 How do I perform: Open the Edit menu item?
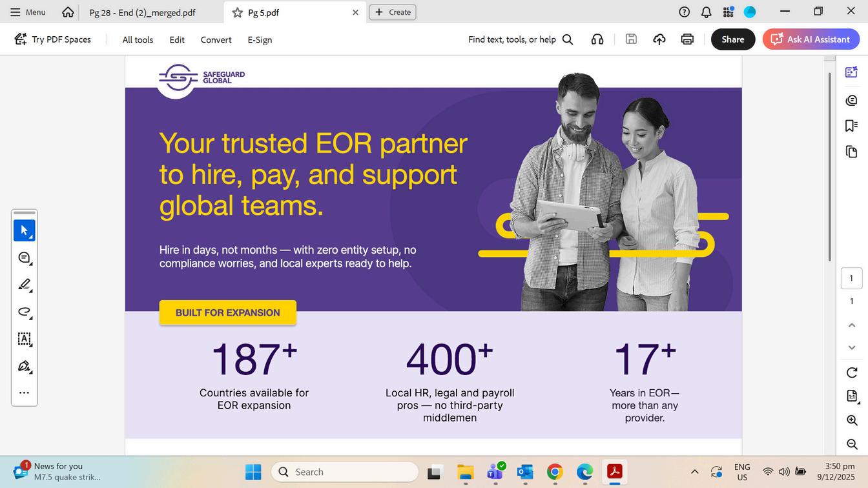(177, 39)
